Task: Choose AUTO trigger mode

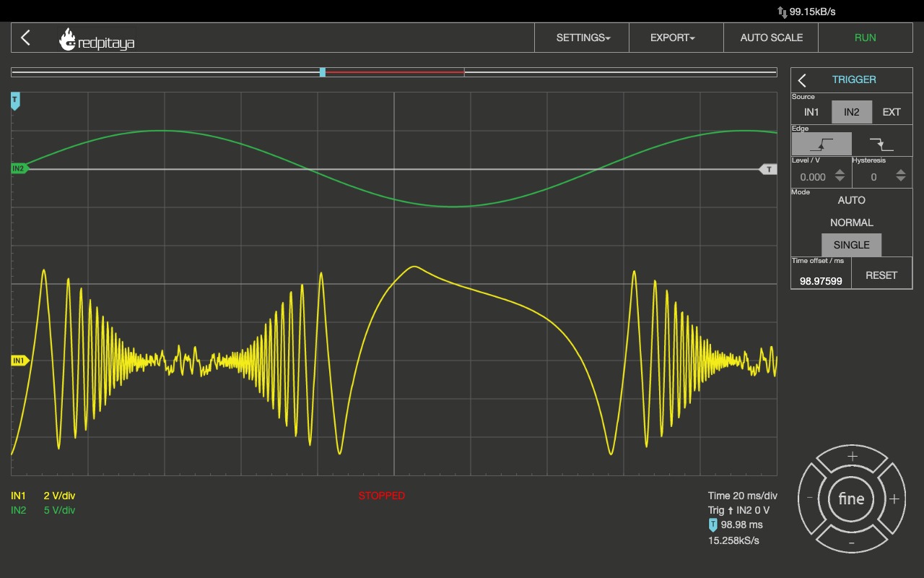Action: point(851,200)
